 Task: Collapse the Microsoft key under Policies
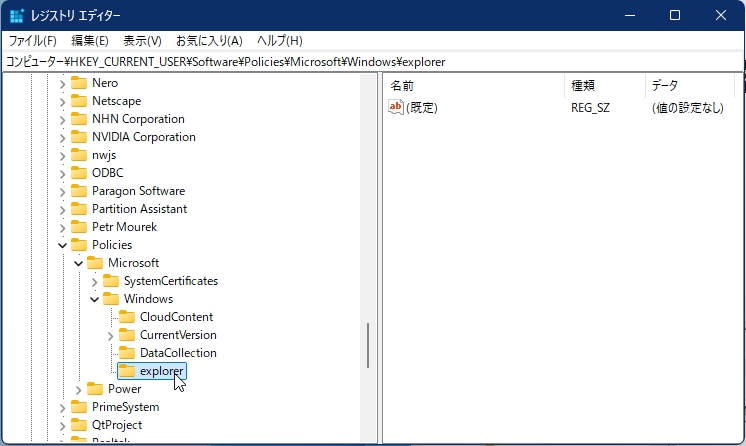pyautogui.click(x=78, y=263)
